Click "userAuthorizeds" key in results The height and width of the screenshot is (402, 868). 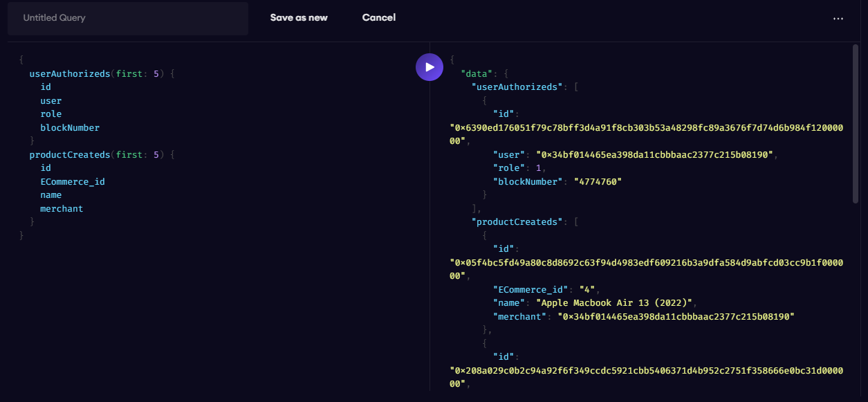tap(516, 87)
